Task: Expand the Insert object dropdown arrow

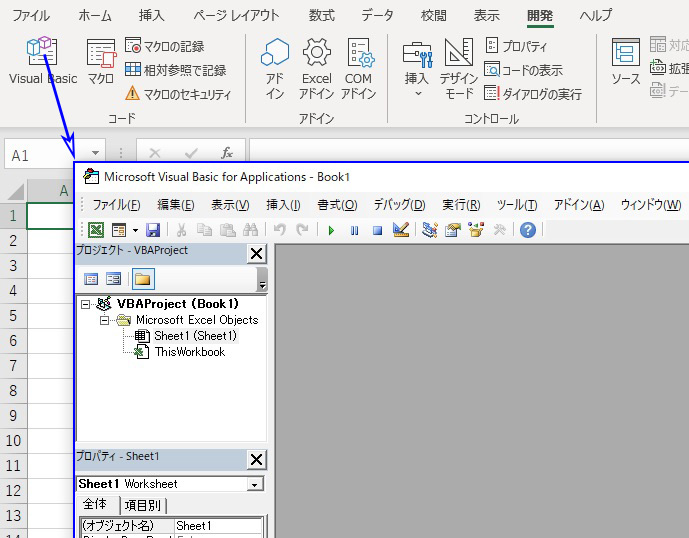Action: (x=135, y=230)
